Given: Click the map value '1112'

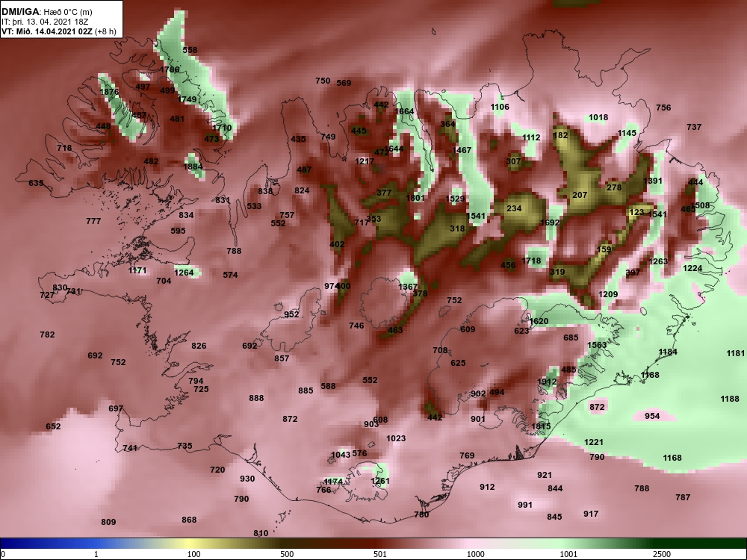Looking at the screenshot, I should [x=531, y=137].
